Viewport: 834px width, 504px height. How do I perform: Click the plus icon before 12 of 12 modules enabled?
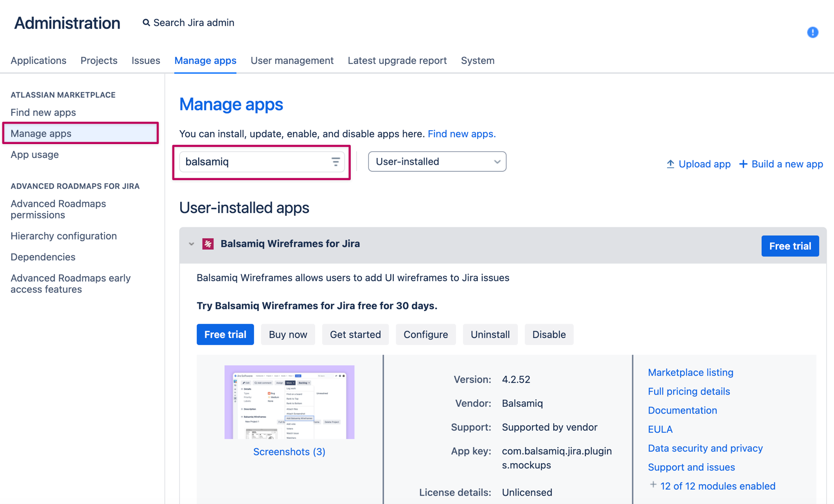pos(652,485)
